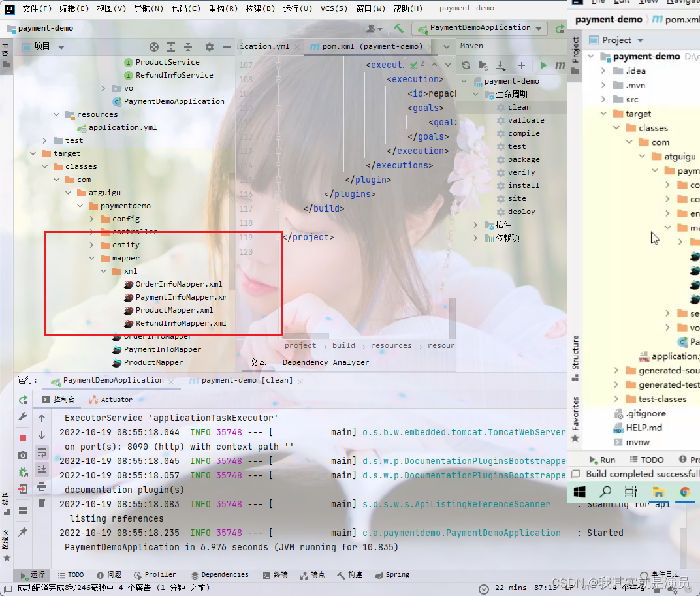The image size is (700, 596).
Task: Switch to Dependency Analyzer tab
Action: click(x=326, y=362)
